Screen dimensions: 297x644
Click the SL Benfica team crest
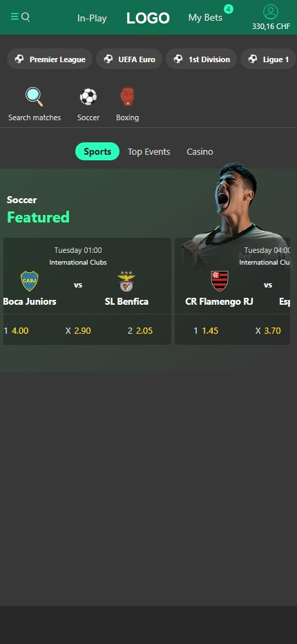126,281
